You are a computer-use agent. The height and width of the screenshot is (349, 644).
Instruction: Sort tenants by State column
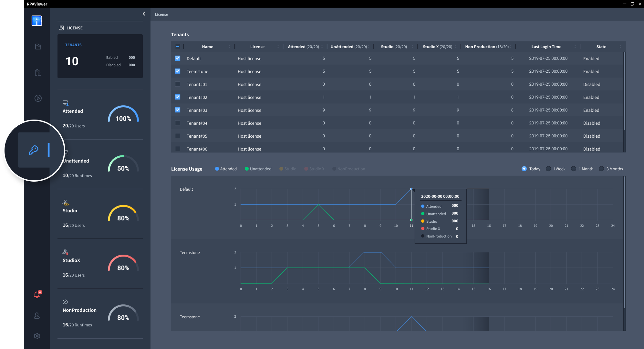(x=620, y=47)
